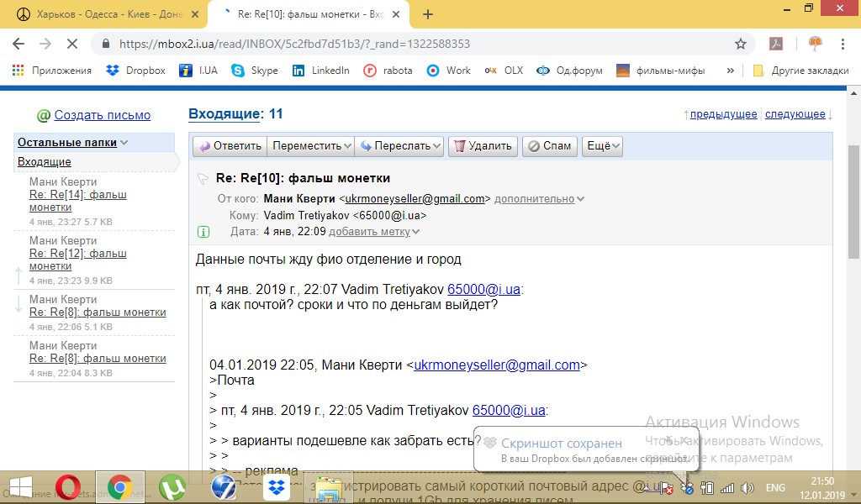861x504 pixels.
Task: Open the OLX bookmark
Action: coord(504,71)
